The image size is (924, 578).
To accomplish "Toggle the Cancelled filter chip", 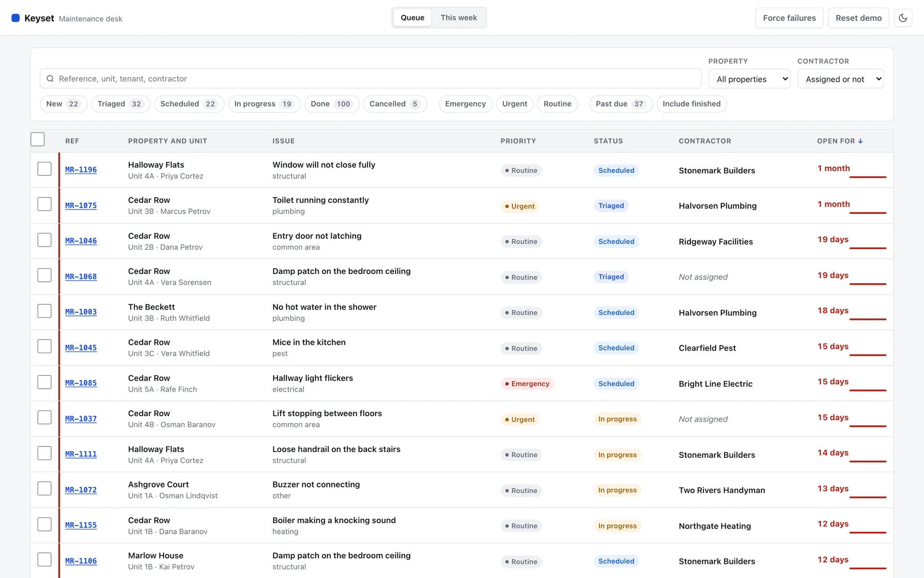I will (395, 104).
